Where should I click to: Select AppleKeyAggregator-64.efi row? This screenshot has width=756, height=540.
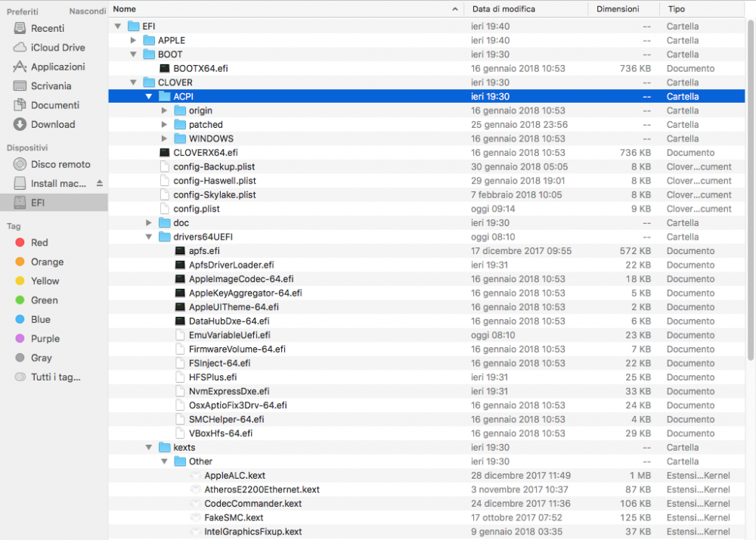tap(426, 293)
